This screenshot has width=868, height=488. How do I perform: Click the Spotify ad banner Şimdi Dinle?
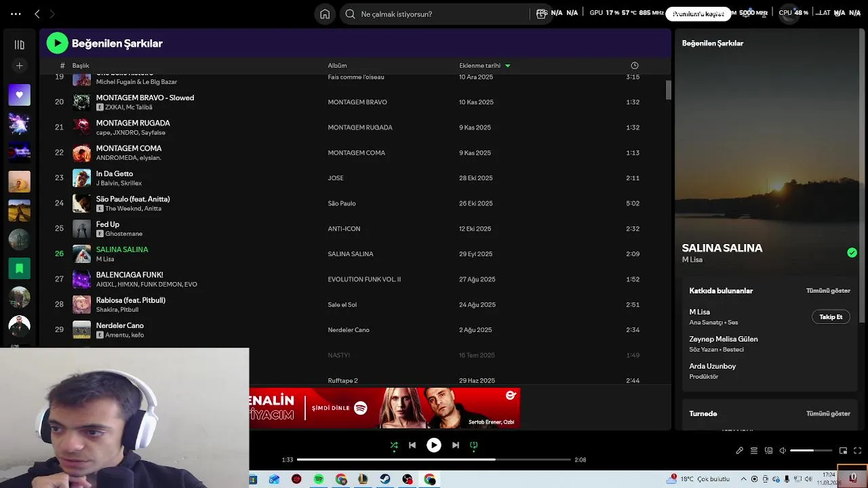pos(384,408)
